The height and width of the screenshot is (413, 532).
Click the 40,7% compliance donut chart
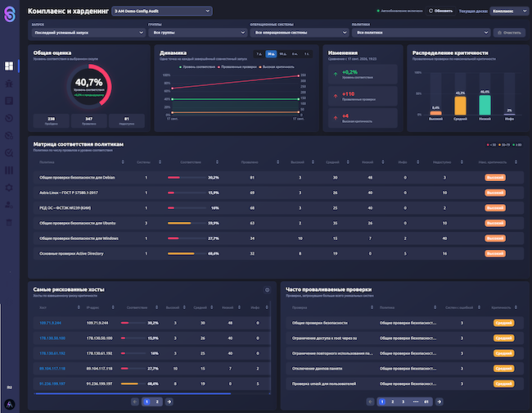tap(89, 87)
